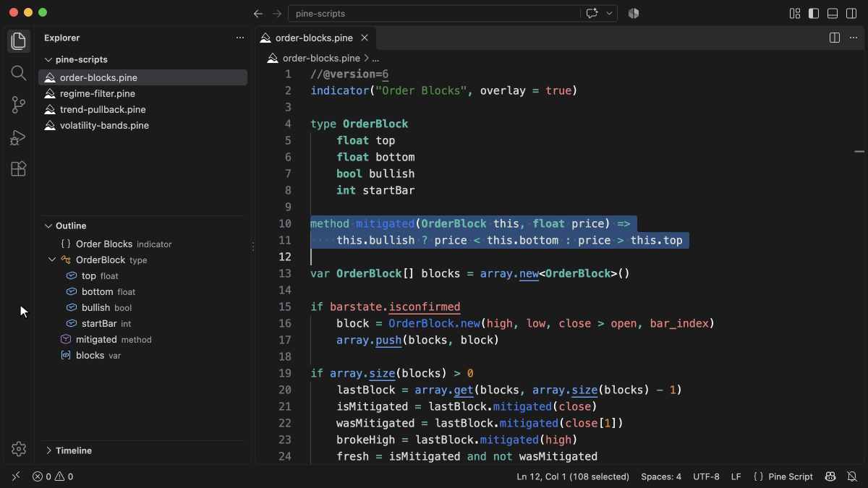Image resolution: width=868 pixels, height=488 pixels.
Task: Click the accounts badge icon beside chat
Action: (634, 13)
